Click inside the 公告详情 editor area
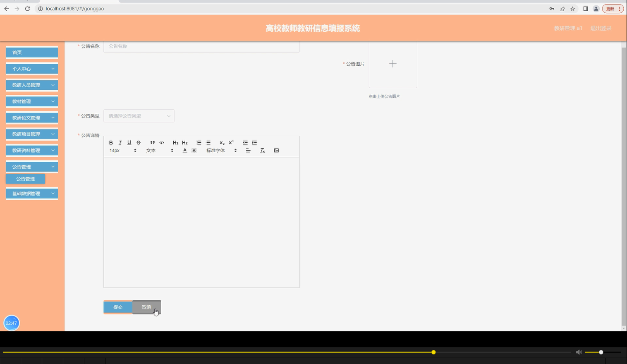Viewport: 627px width, 364px height. pyautogui.click(x=201, y=222)
